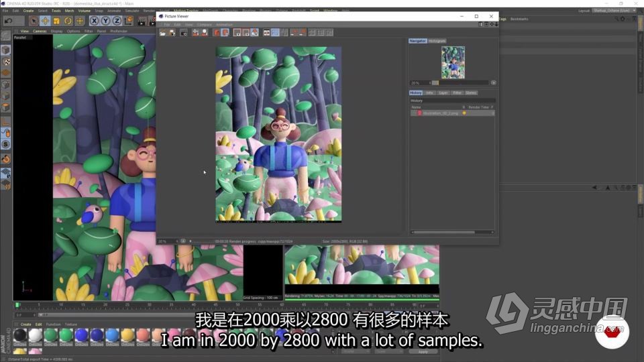Click the Bookmarks label in object manager
This screenshot has width=644, height=362.
pos(519,19)
